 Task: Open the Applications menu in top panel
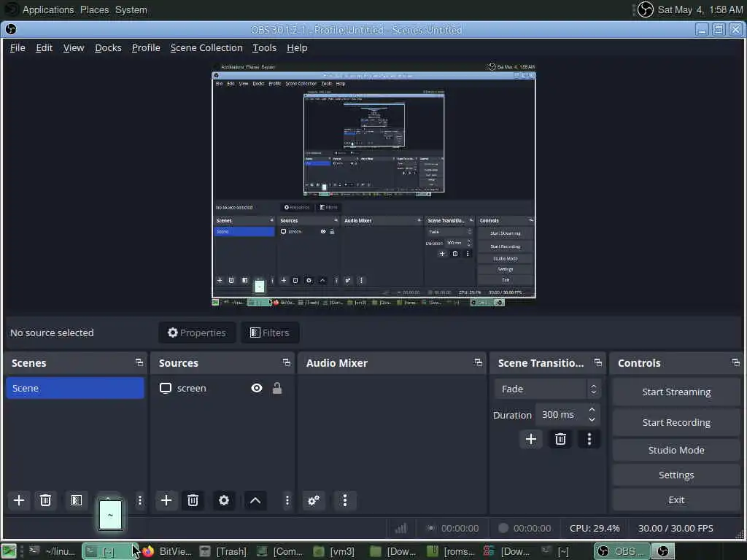coord(48,9)
